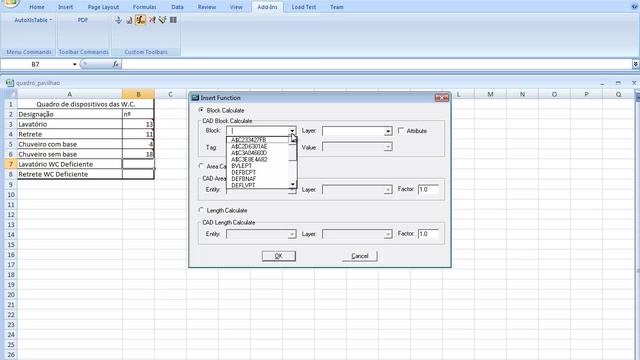Open the Entity dropdown in CAD Length Calculate
This screenshot has height=360, width=640.
292,234
